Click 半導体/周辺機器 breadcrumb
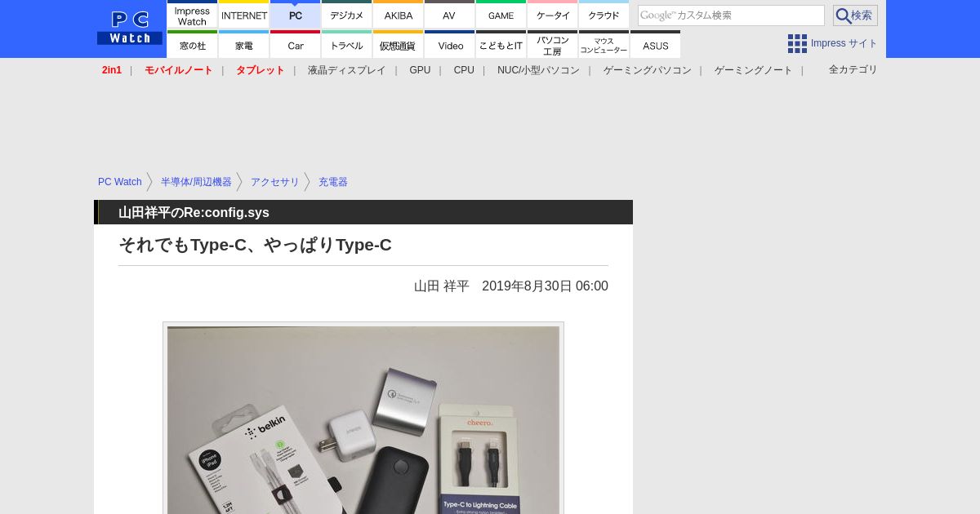Screen dimensions: 980x514 tap(196, 182)
